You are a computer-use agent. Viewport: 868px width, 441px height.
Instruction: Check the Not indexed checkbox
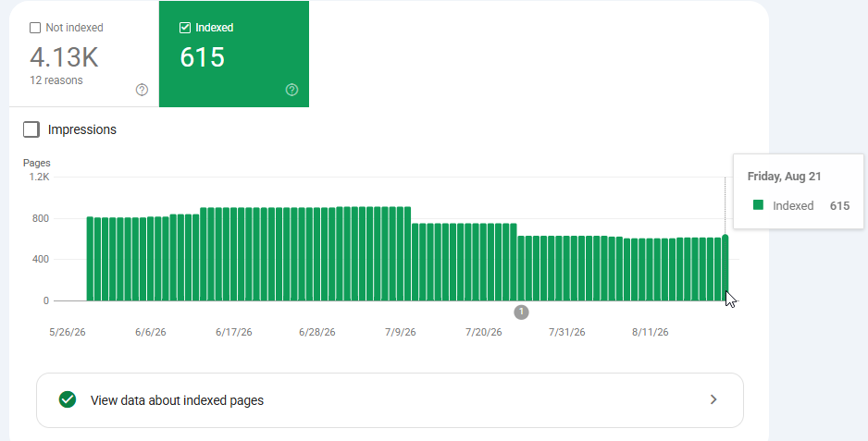(x=35, y=28)
